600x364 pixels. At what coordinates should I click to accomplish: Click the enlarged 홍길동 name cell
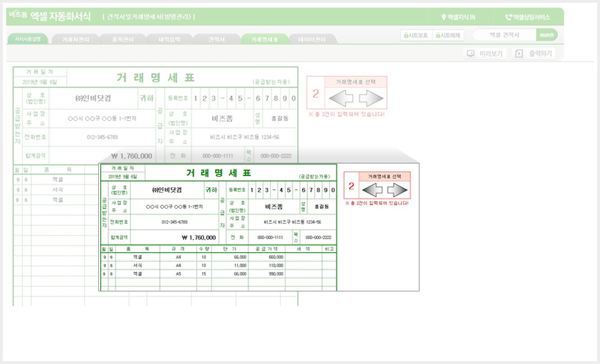coord(321,207)
